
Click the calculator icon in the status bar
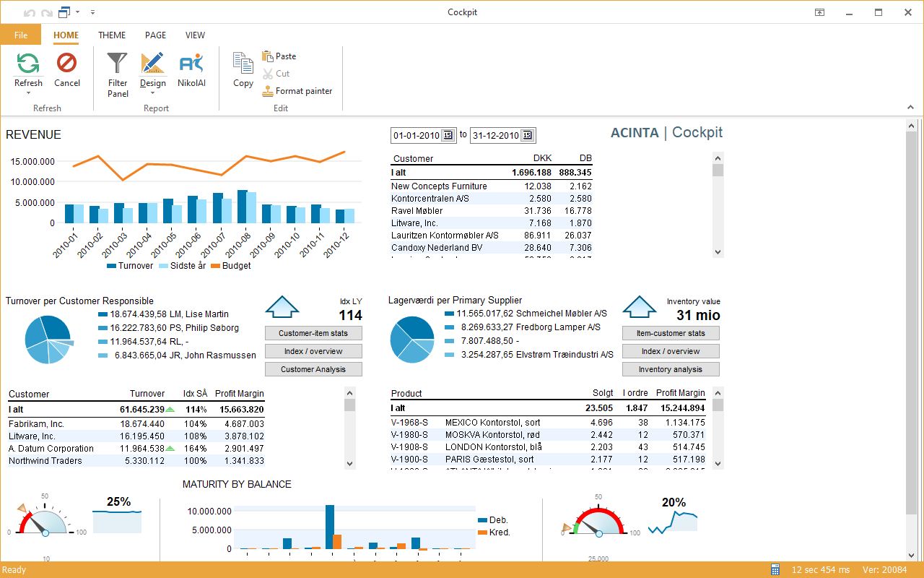point(775,569)
